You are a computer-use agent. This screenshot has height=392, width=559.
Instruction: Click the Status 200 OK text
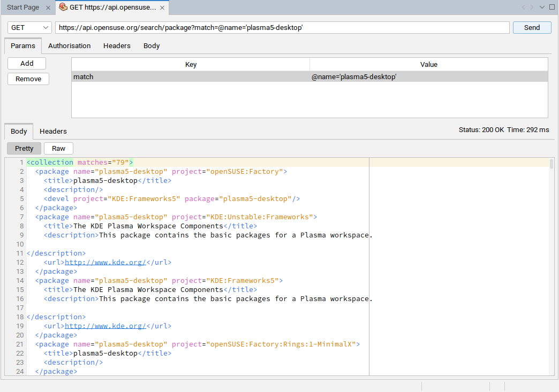(x=481, y=129)
